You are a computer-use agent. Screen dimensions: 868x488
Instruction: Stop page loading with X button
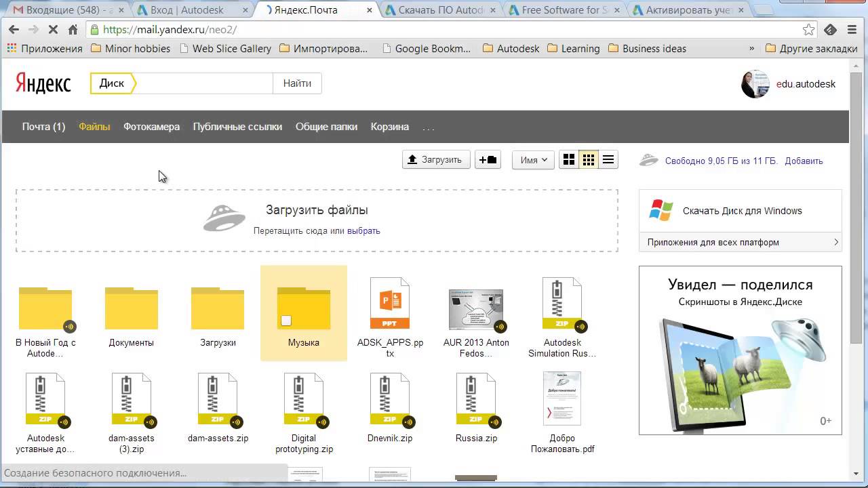click(53, 30)
